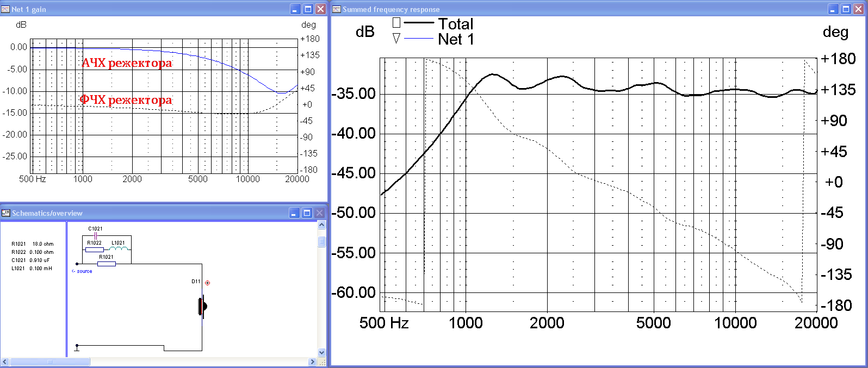The image size is (868, 368).
Task: Click the ground terminal symbol in schematic
Action: pyautogui.click(x=77, y=347)
